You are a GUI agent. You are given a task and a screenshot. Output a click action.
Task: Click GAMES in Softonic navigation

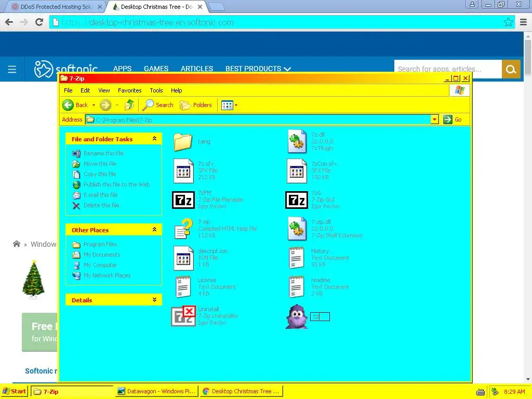(x=156, y=69)
